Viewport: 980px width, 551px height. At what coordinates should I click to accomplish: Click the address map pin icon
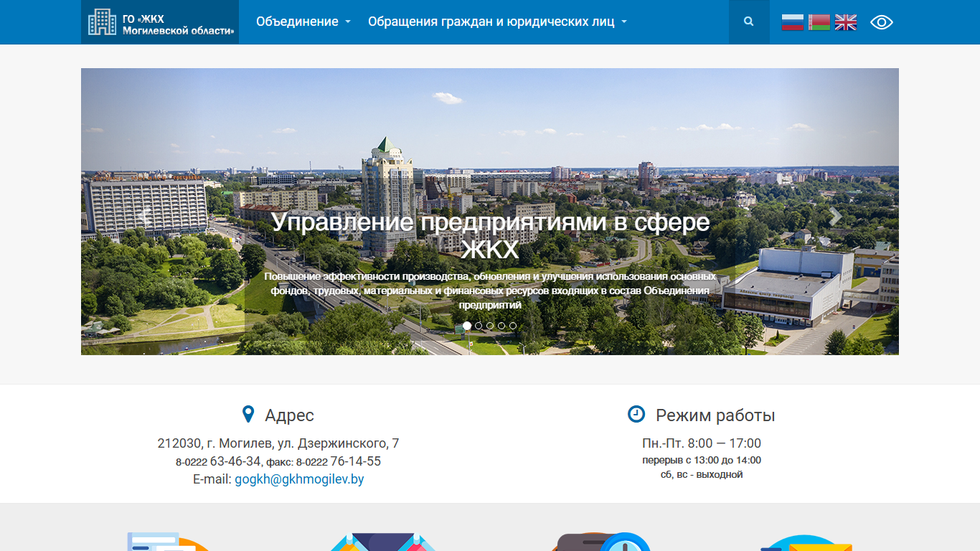(248, 415)
